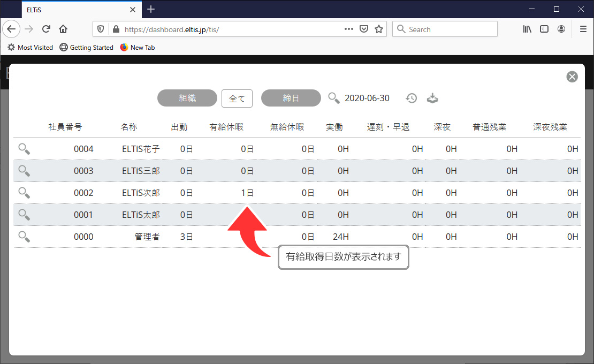The width and height of the screenshot is (594, 364).
Task: Select the ELTiS花子 name cell
Action: [x=141, y=149]
